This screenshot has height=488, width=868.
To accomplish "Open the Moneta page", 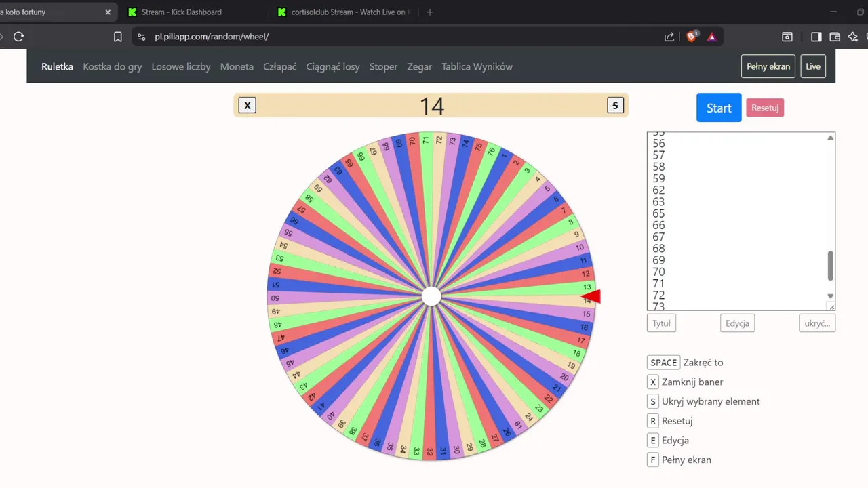I will pyautogui.click(x=237, y=66).
